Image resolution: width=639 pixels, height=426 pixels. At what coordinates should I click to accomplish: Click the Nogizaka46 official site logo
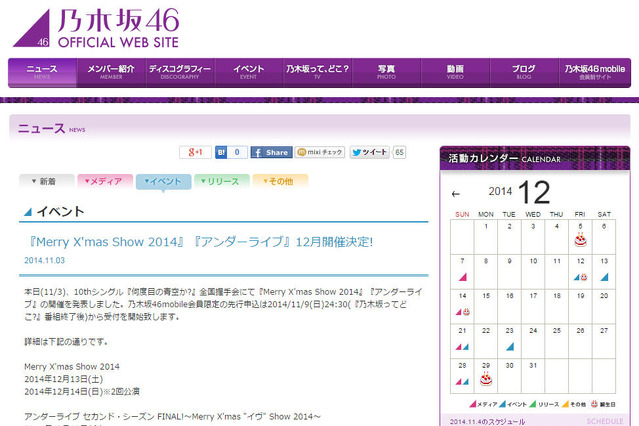tap(96, 28)
